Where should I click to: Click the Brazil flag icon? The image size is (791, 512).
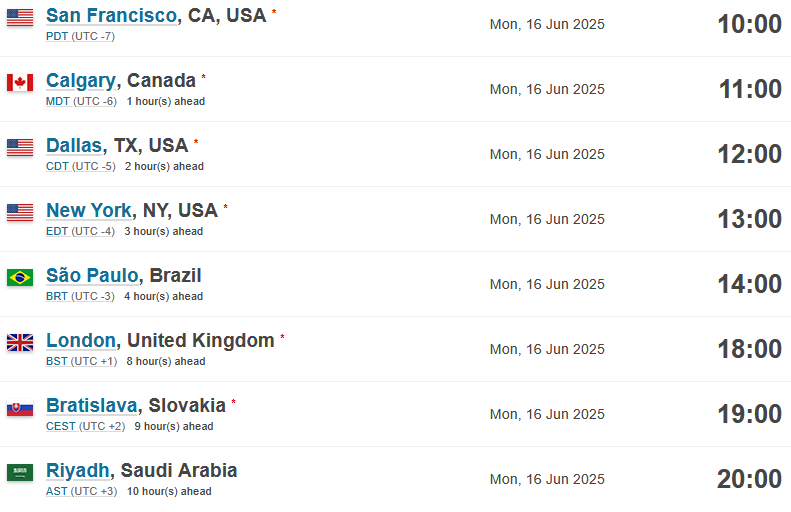point(20,277)
